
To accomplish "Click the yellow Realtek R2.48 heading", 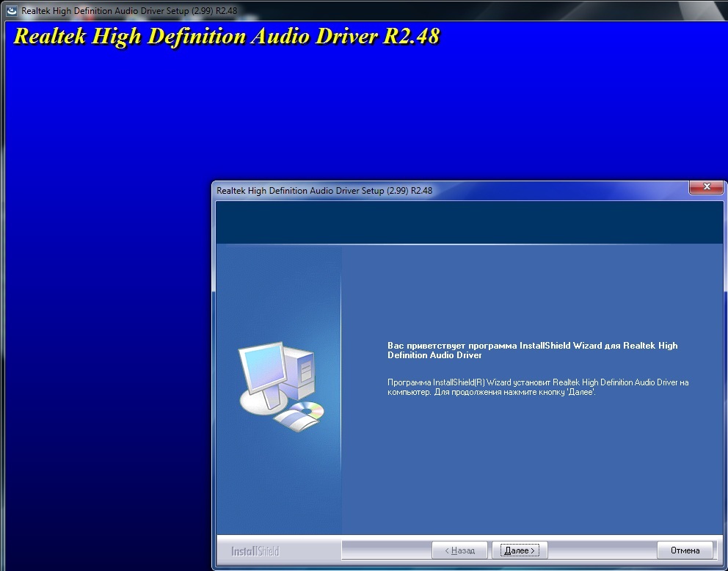I will click(226, 37).
